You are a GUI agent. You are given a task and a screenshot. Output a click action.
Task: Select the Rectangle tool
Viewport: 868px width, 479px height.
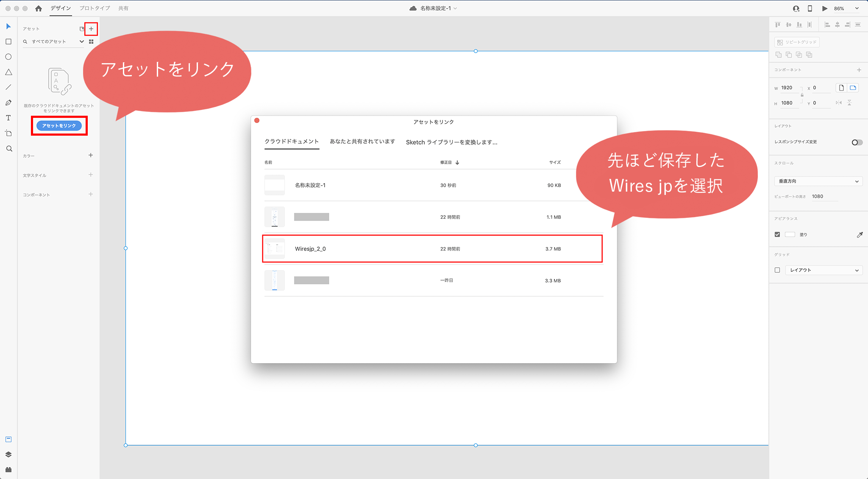pos(8,42)
